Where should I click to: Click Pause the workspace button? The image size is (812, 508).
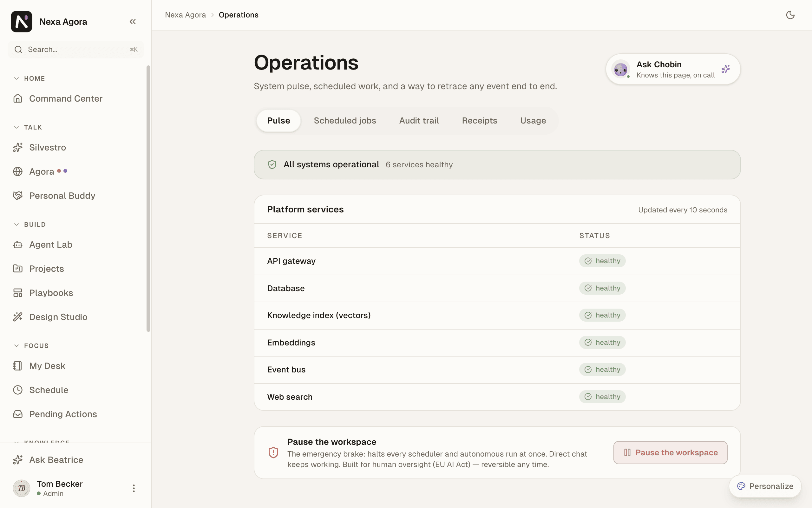point(671,452)
